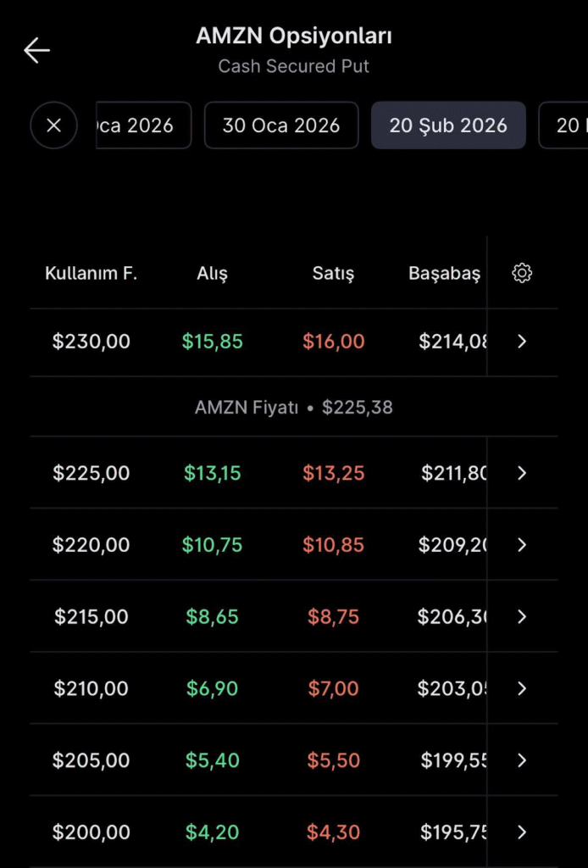Click the chevron on the $220,00 row
This screenshot has width=588, height=868.
point(522,545)
